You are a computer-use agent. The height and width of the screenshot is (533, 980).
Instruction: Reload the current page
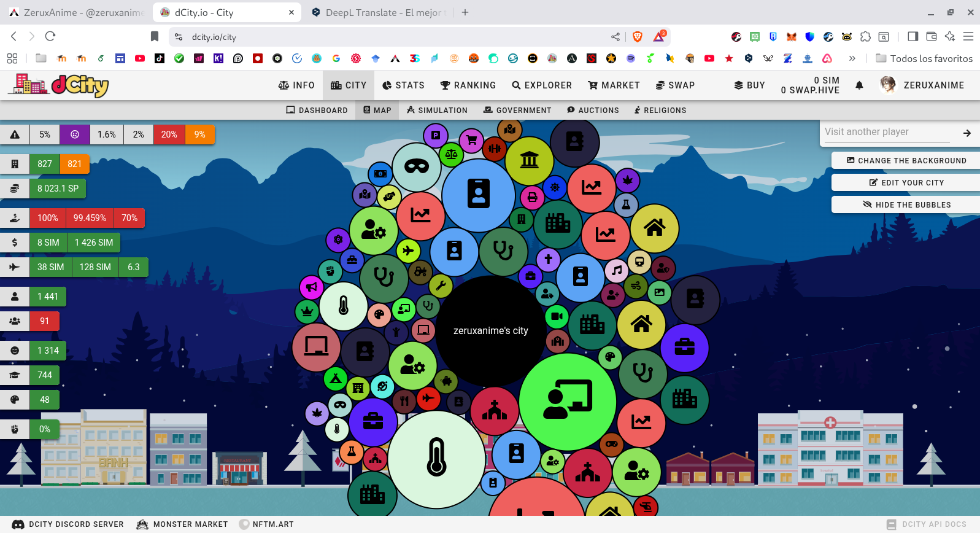click(x=50, y=37)
